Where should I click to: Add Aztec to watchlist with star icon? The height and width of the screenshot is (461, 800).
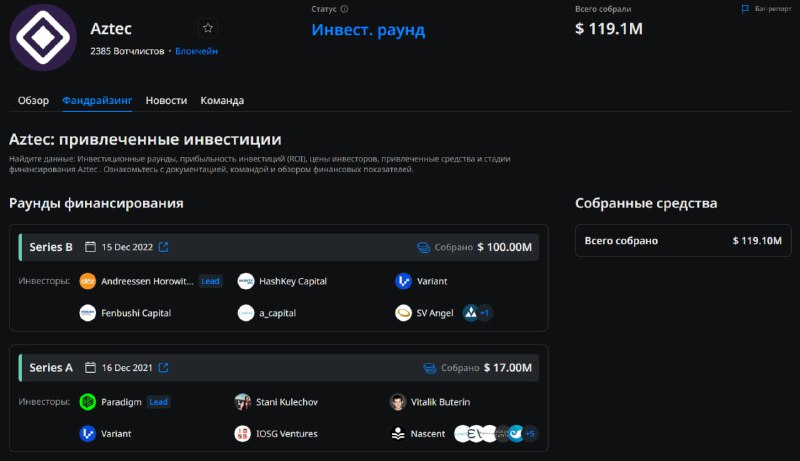[x=208, y=28]
